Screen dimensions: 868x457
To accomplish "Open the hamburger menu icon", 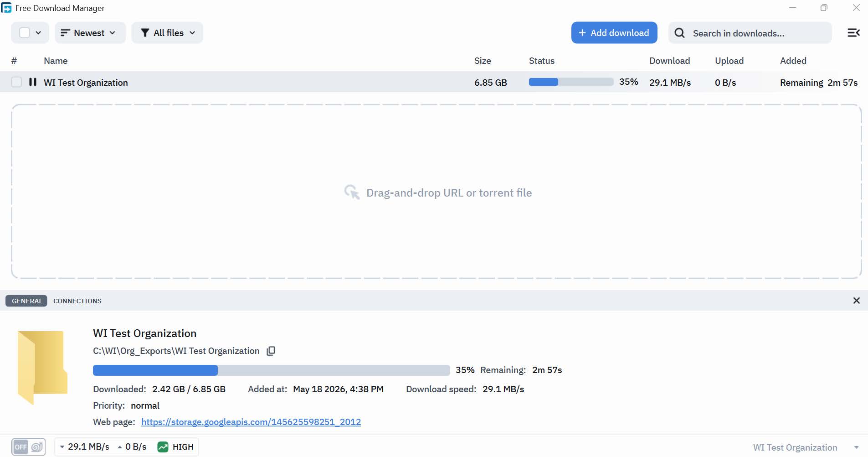I will (853, 33).
